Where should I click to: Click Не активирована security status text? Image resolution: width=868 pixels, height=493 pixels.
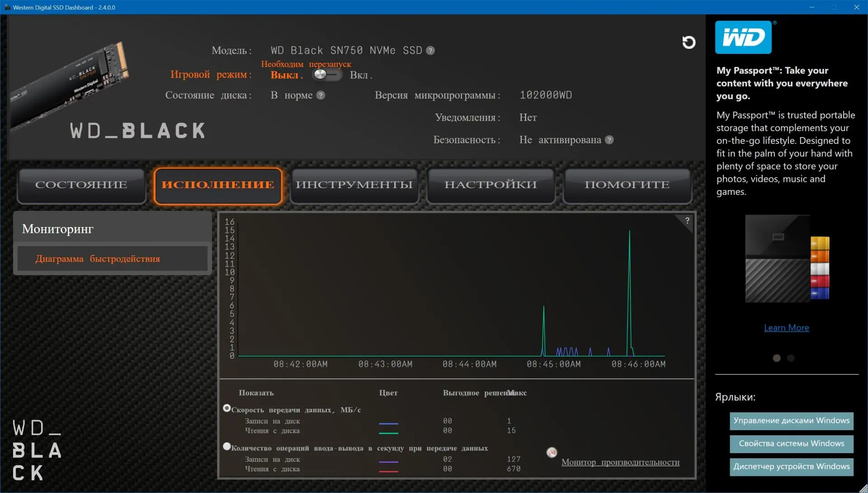(x=560, y=140)
